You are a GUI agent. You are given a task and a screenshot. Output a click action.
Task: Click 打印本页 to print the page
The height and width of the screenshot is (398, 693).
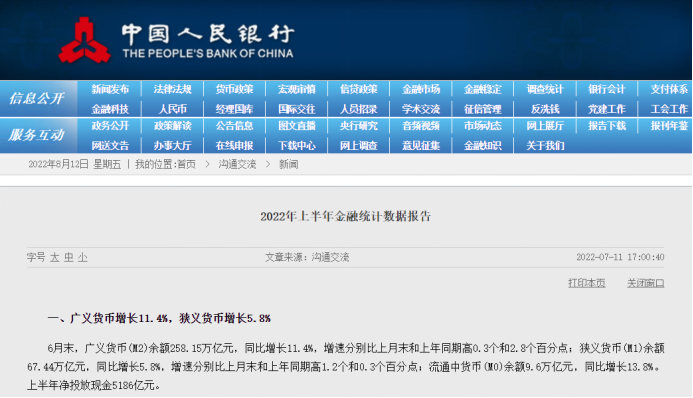point(586,283)
